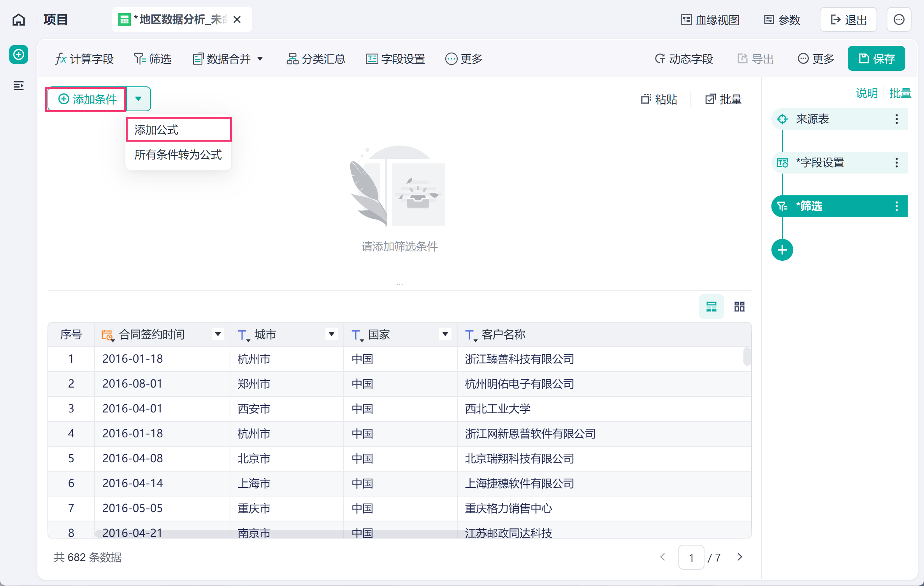Go to next page arrow
This screenshot has height=586, width=924.
740,557
